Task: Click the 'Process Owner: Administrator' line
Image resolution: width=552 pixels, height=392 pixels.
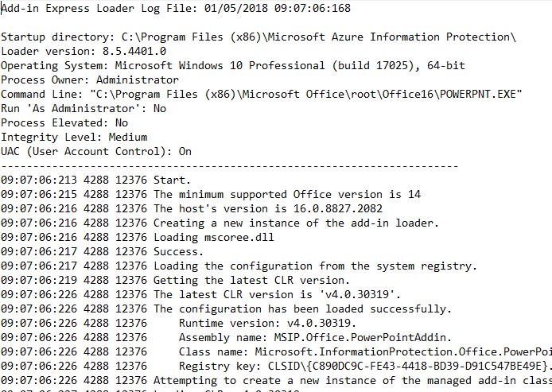Action: pos(90,80)
